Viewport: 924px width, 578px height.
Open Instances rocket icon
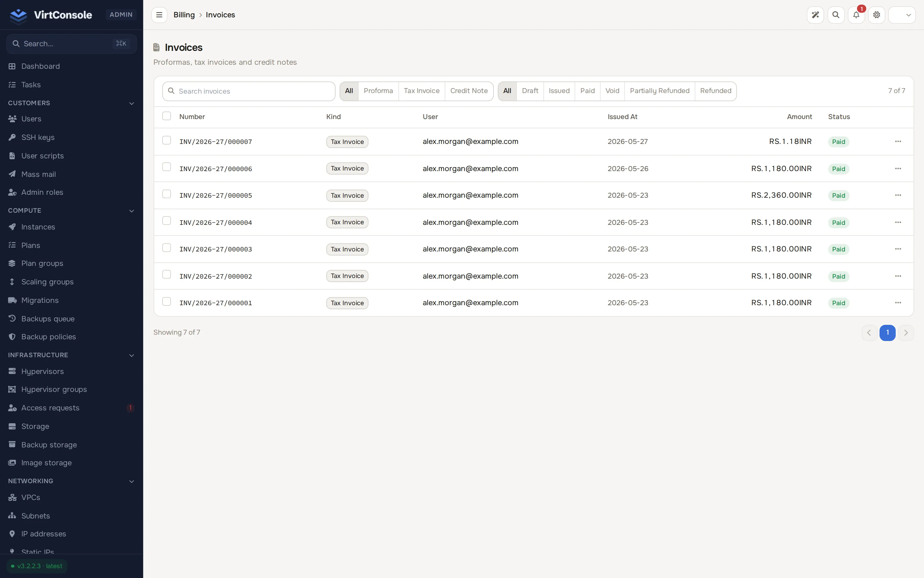point(12,227)
